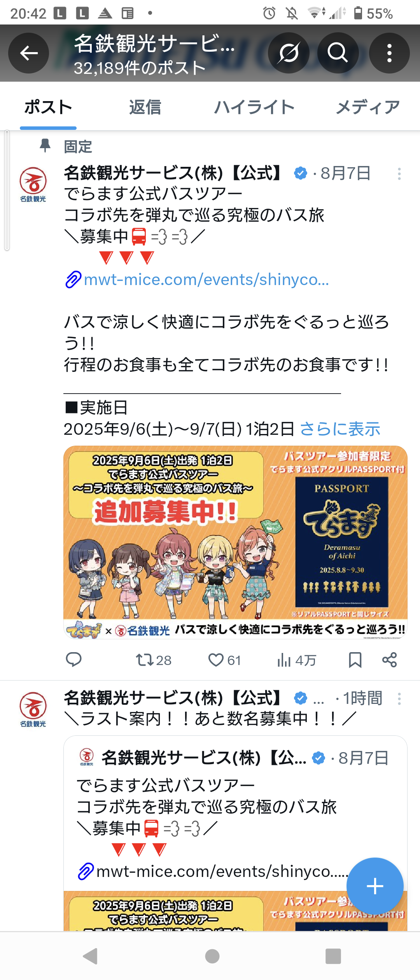Image resolution: width=420 pixels, height=980 pixels.
Task: Select the ハイライト tab
Action: [x=254, y=107]
